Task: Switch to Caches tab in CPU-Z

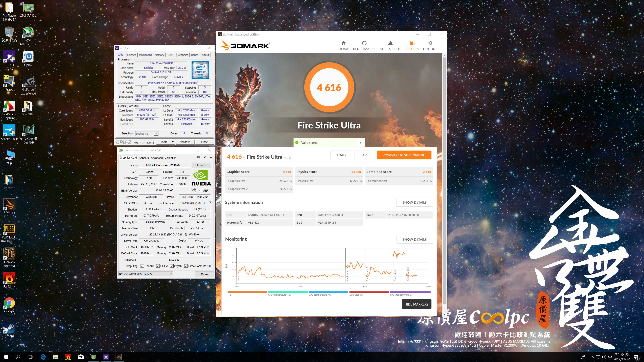Action: point(131,55)
